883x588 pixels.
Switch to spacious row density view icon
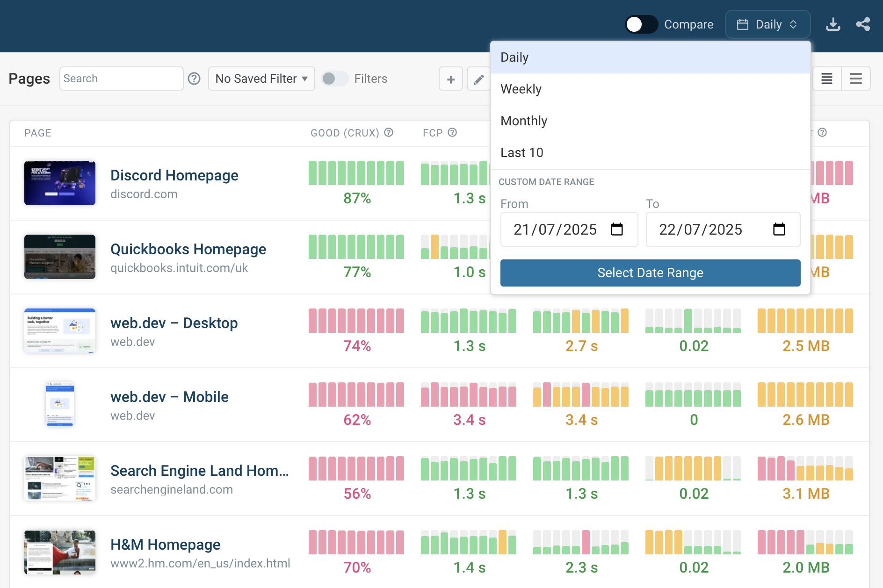pyautogui.click(x=856, y=79)
